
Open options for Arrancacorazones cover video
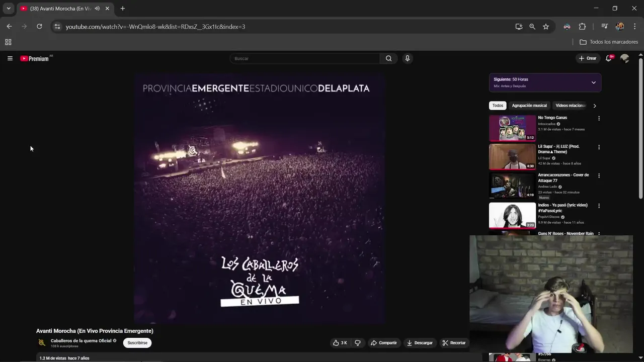point(599,176)
